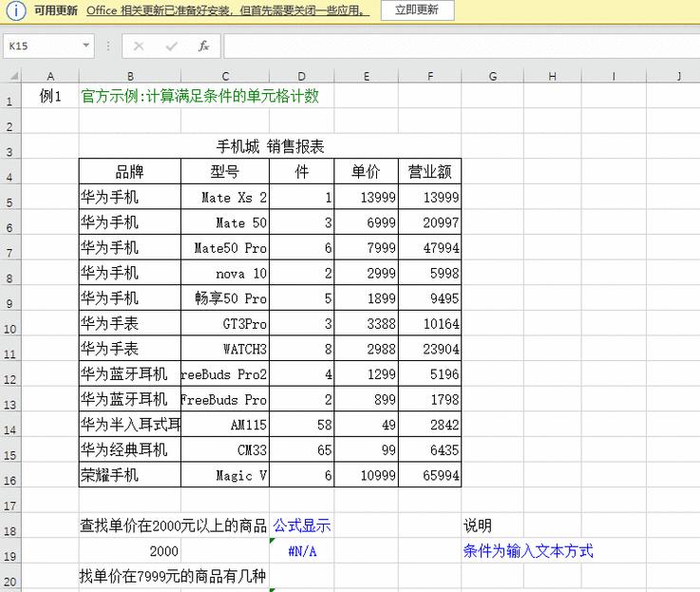Click the quantity cell 58
This screenshot has width=700, height=592.
(302, 425)
